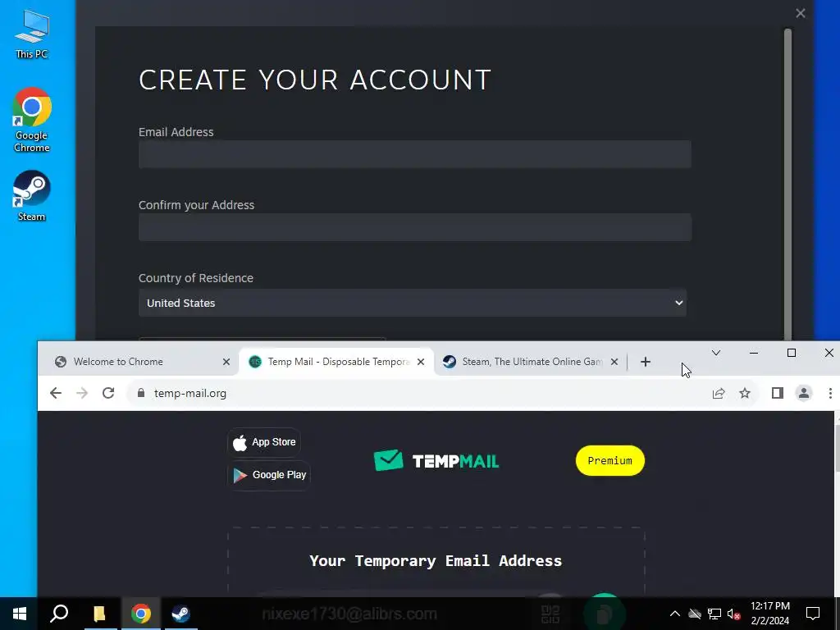Open a new Chrome tab
This screenshot has height=630, width=840.
[646, 362]
